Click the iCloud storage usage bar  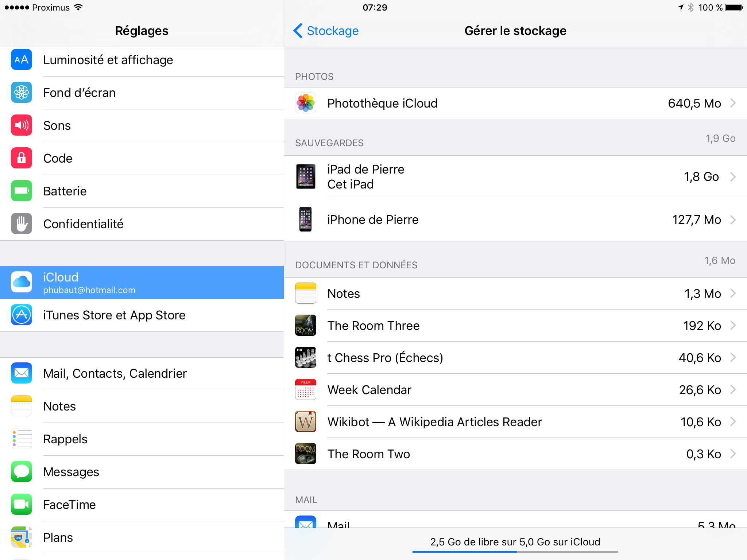click(515, 552)
